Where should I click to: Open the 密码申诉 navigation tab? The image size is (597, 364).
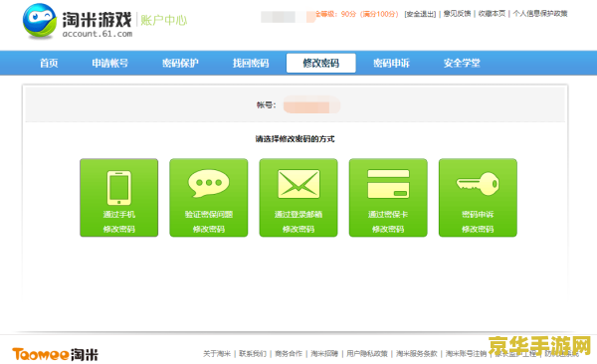(x=391, y=63)
